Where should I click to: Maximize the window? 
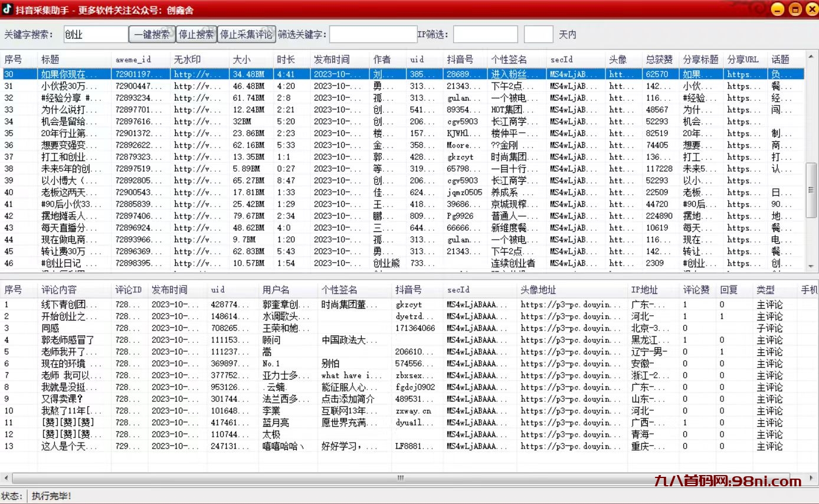pos(794,9)
